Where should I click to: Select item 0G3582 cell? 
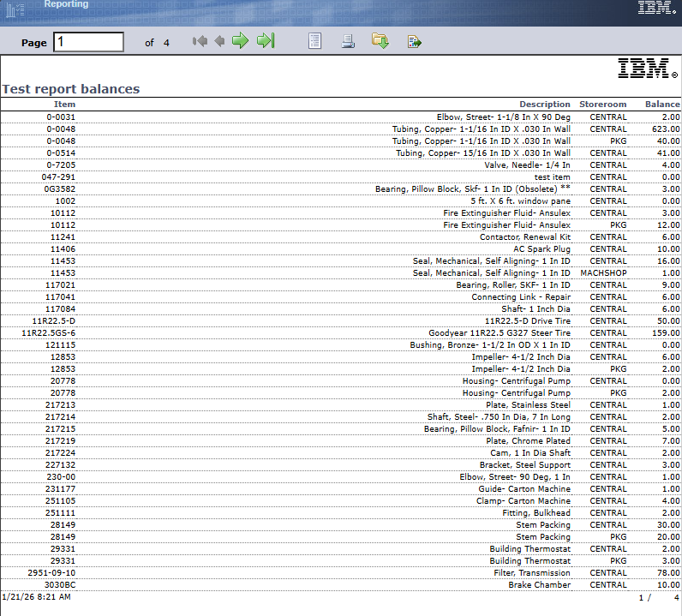click(x=60, y=188)
